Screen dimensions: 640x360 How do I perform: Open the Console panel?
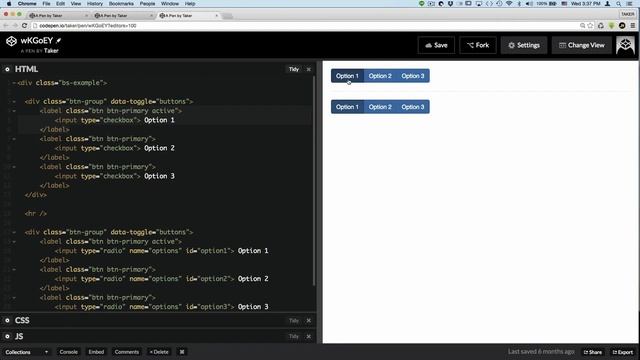pyautogui.click(x=68, y=352)
